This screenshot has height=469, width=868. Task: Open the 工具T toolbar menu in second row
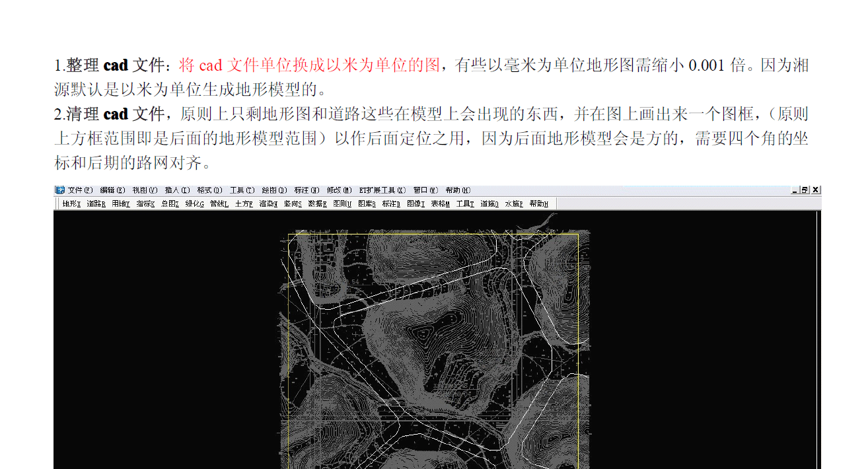click(465, 204)
